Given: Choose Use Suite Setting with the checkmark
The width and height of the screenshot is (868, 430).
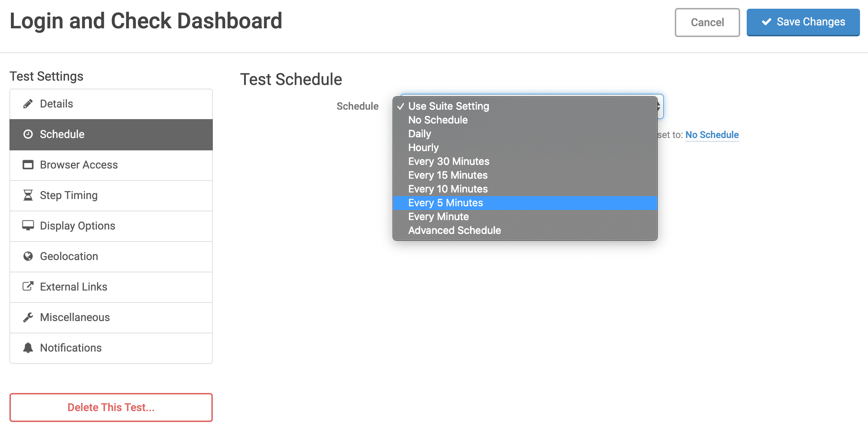Looking at the screenshot, I should click(x=449, y=106).
